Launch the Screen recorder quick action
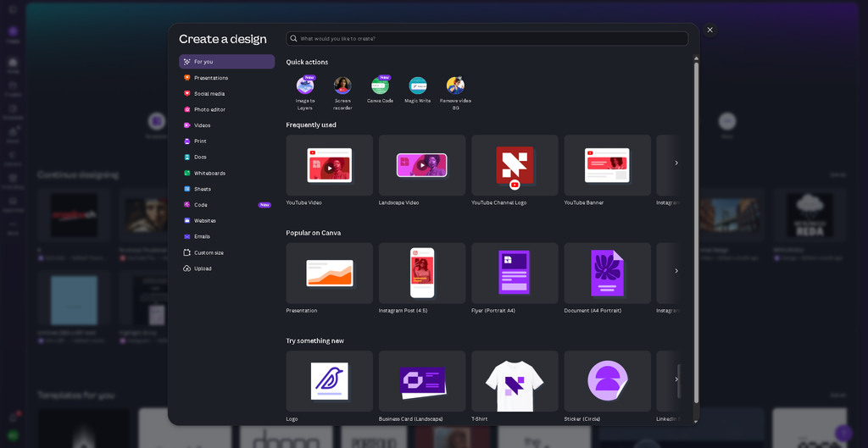 point(342,92)
